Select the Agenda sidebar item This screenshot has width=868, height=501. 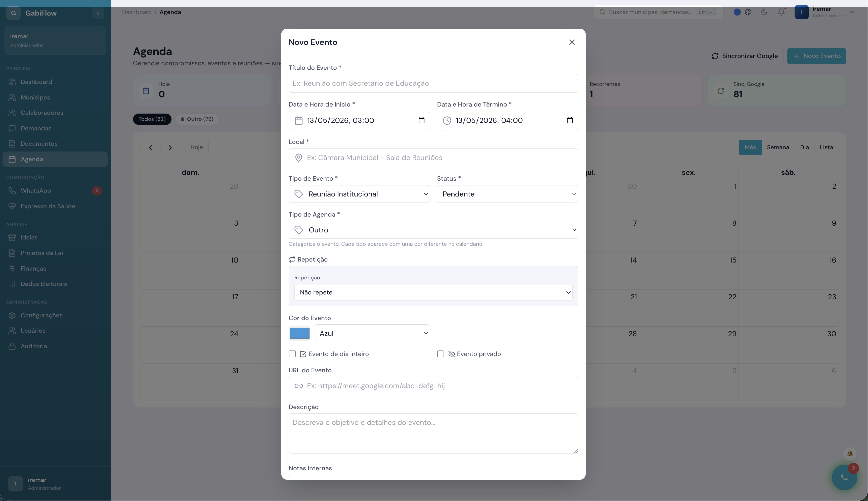55,159
